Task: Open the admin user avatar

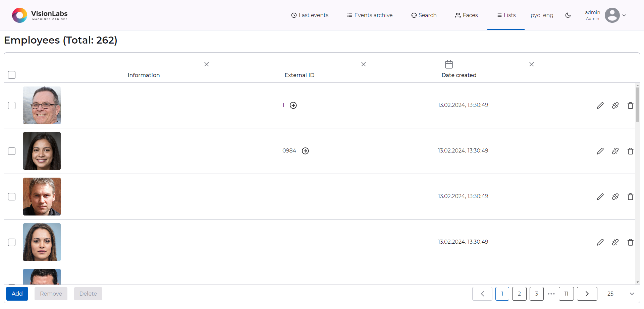Action: (612, 15)
